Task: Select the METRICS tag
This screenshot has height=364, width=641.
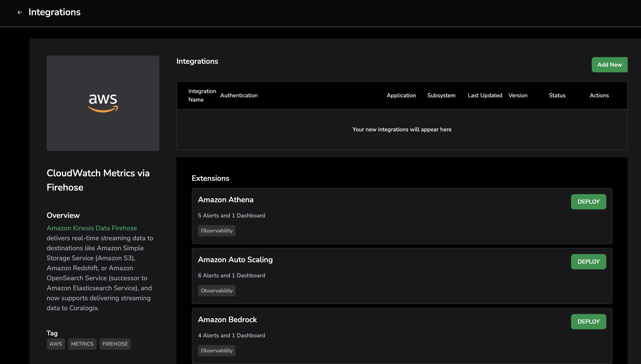Action: pos(82,344)
